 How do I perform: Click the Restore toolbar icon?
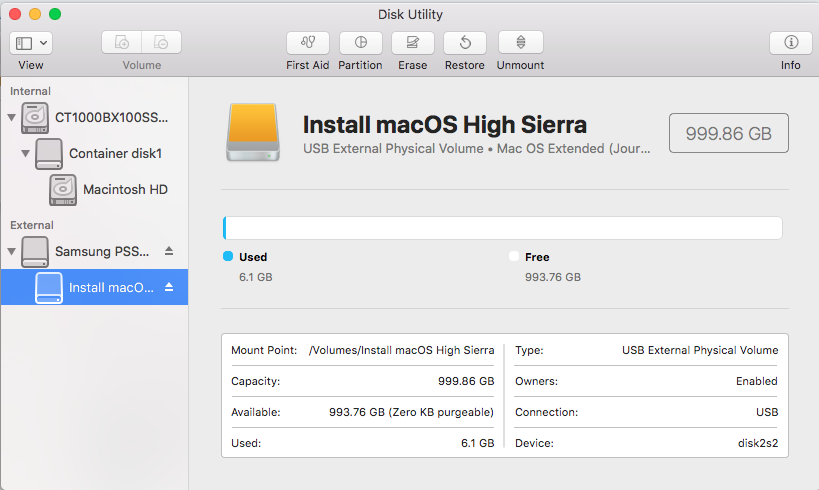pyautogui.click(x=465, y=42)
